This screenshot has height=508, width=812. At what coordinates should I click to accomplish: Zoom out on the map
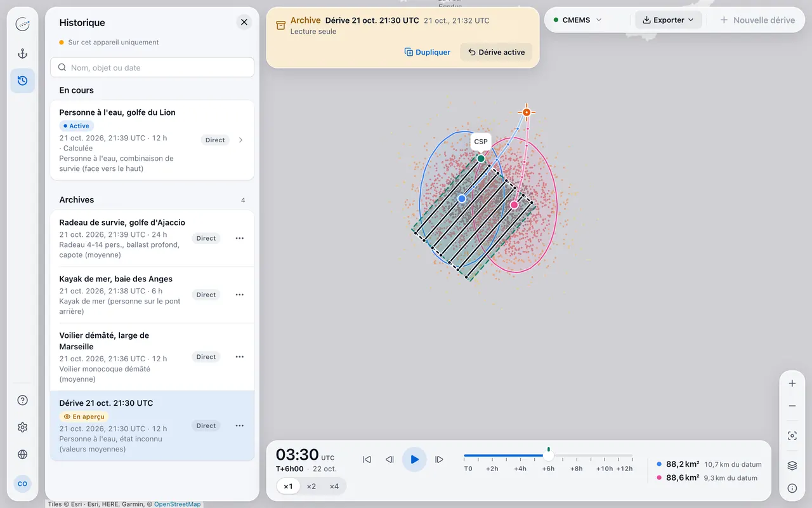tap(792, 406)
